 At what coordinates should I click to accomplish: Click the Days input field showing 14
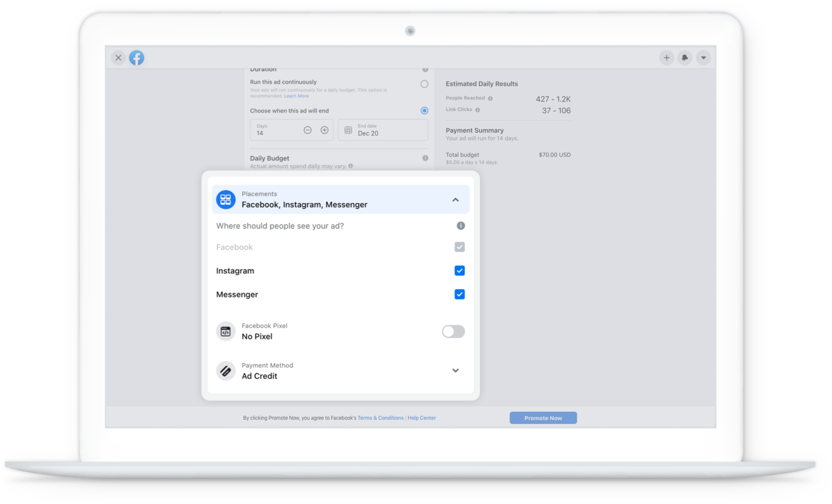tap(292, 130)
